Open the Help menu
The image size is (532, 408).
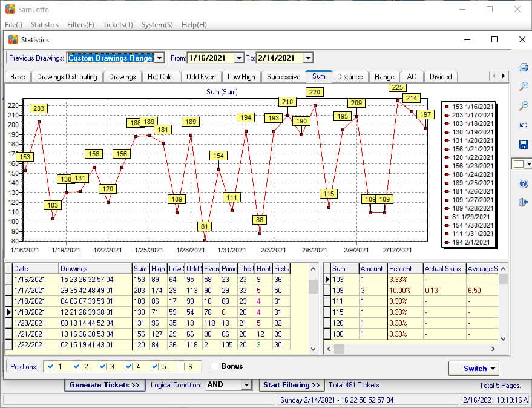pyautogui.click(x=194, y=25)
